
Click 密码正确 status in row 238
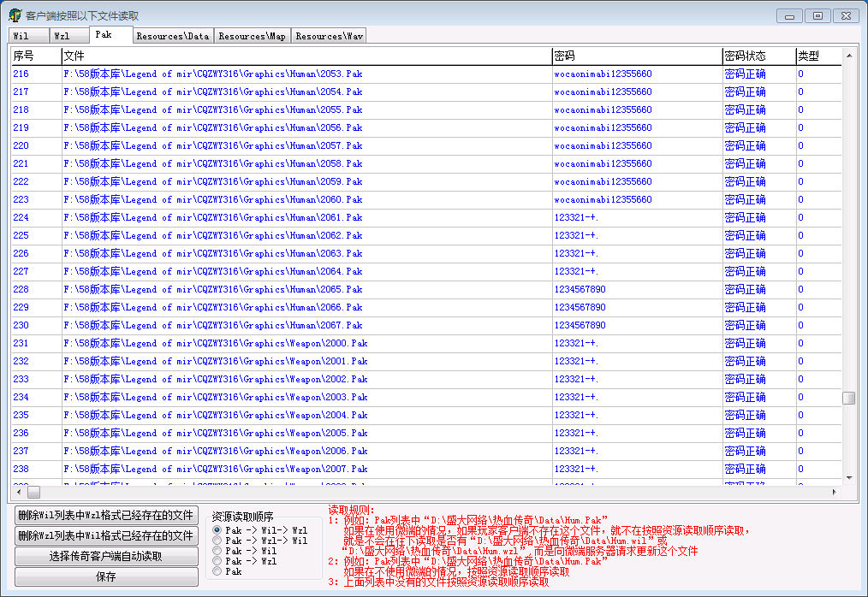pos(745,470)
